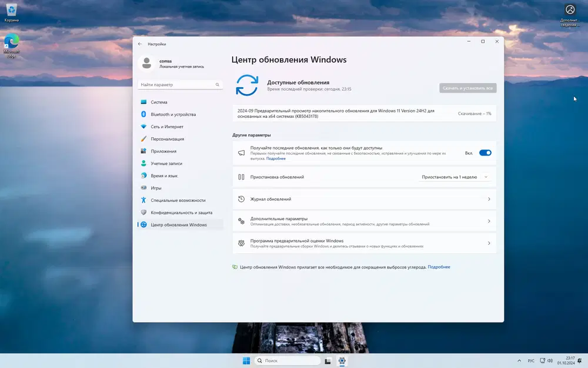588x368 pixels.
Task: Click the network icon in system tray
Action: click(x=542, y=361)
